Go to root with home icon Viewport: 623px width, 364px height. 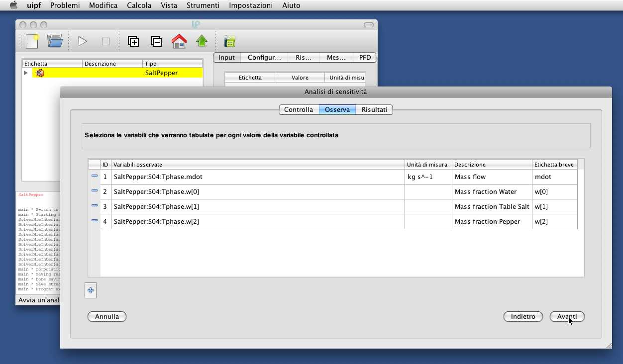coord(179,41)
